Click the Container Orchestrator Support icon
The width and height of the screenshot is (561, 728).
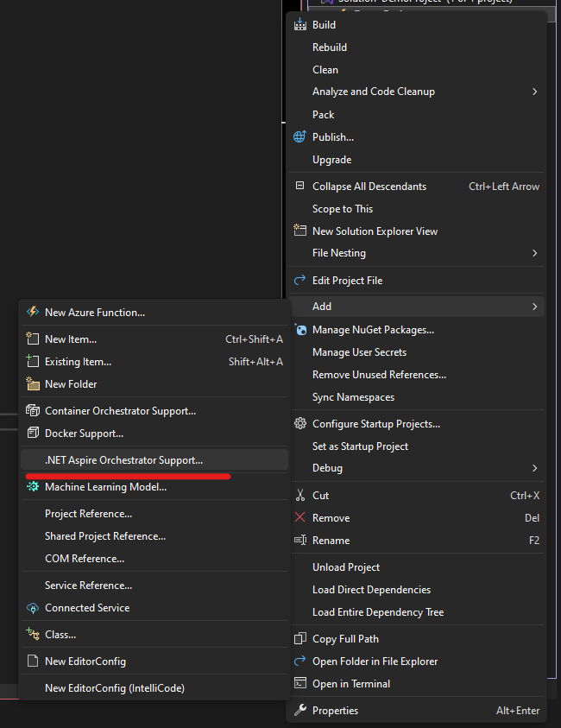coord(33,411)
